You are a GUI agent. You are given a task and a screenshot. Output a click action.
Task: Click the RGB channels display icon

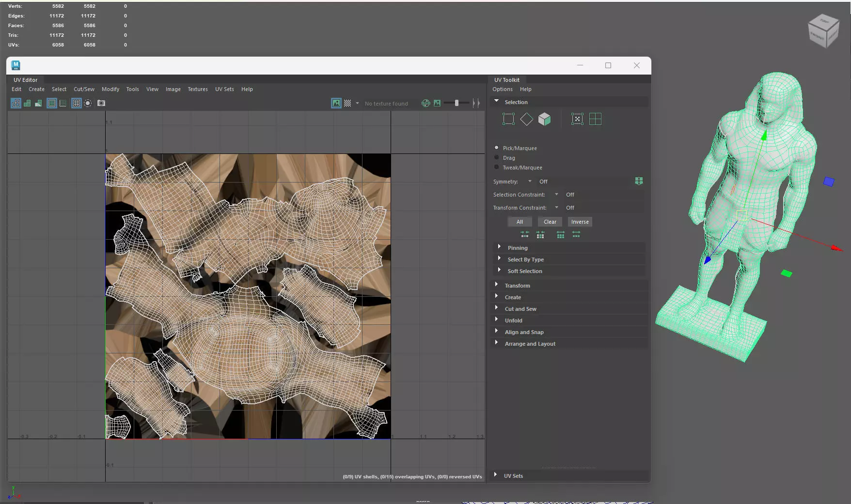[x=426, y=103]
